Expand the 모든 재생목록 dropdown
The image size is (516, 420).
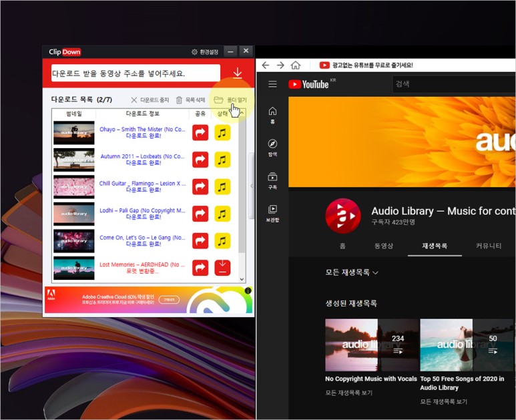tap(352, 272)
